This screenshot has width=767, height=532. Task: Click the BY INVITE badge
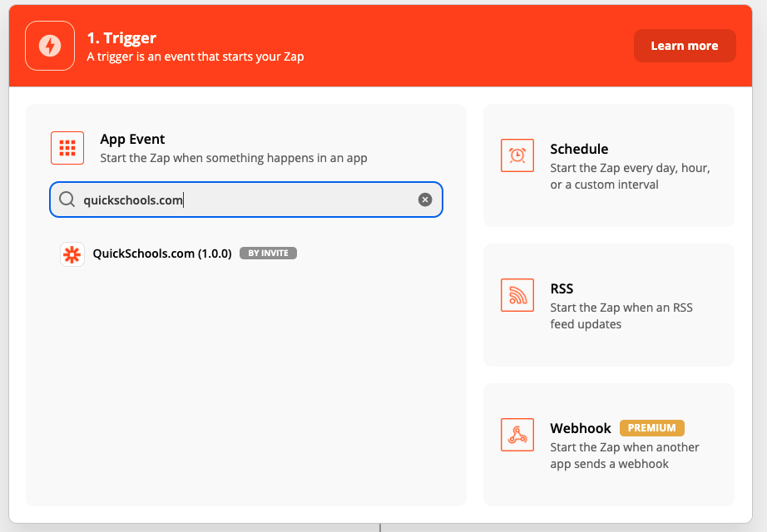[268, 254]
